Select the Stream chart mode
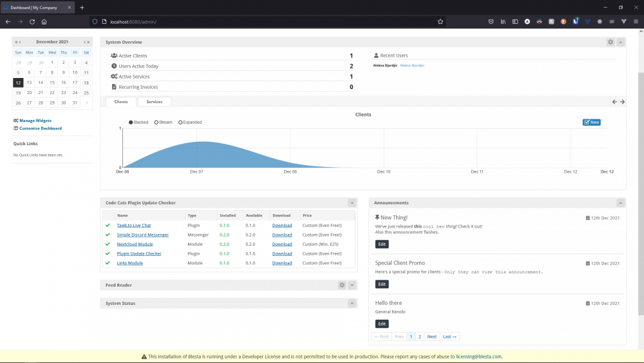 coord(164,122)
